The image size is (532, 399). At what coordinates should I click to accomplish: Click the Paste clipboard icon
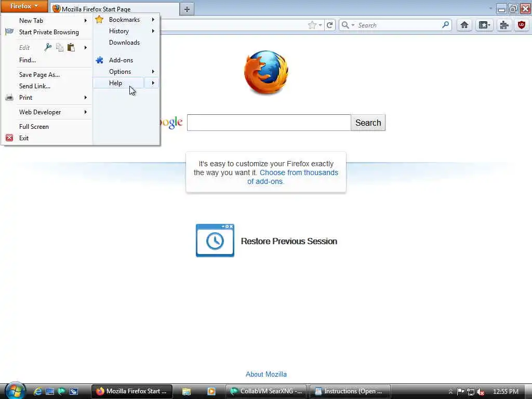click(x=71, y=47)
